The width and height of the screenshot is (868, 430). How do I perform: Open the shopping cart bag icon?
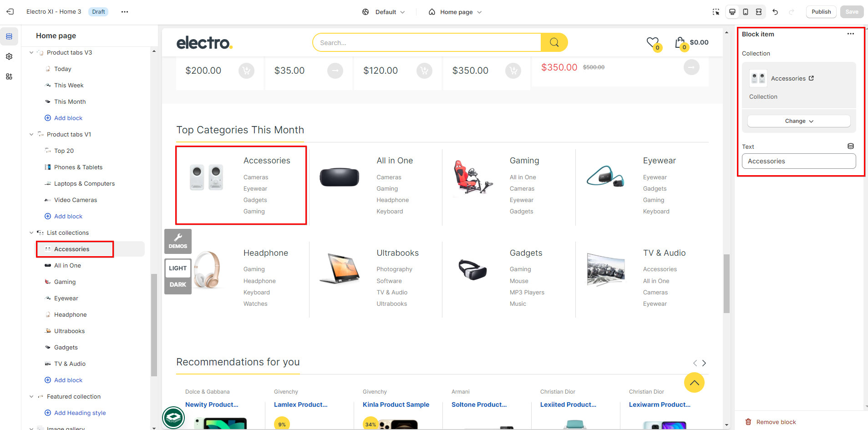click(x=680, y=42)
